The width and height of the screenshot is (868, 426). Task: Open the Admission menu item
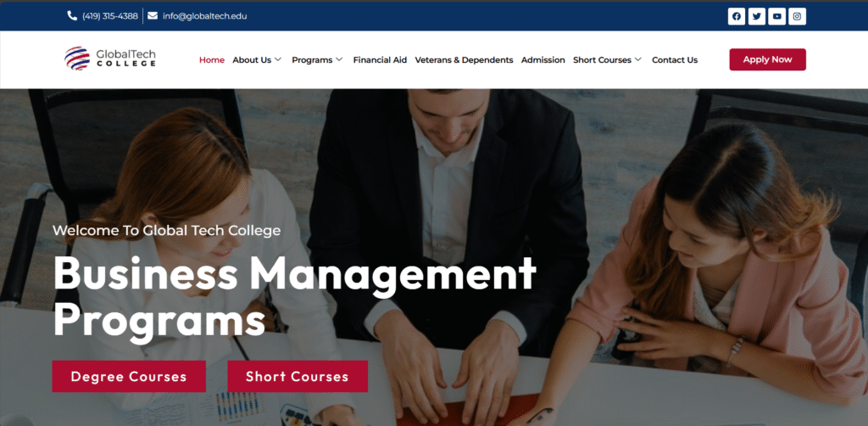[x=543, y=60]
